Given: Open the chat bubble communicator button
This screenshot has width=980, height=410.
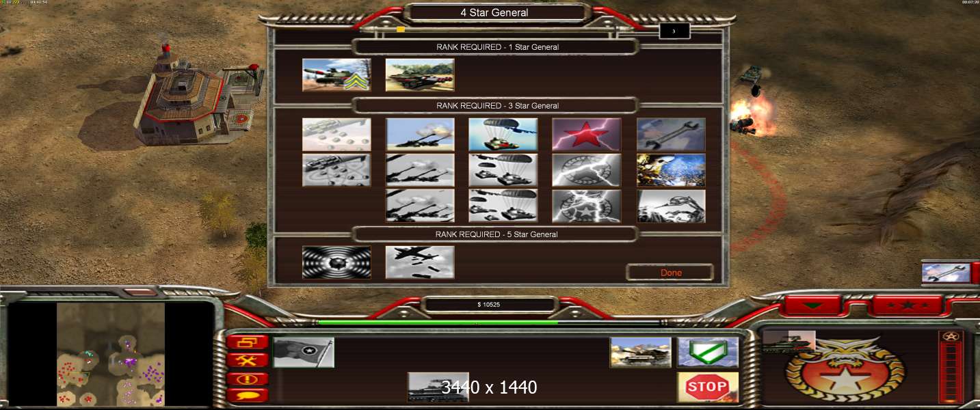Looking at the screenshot, I should 247,395.
